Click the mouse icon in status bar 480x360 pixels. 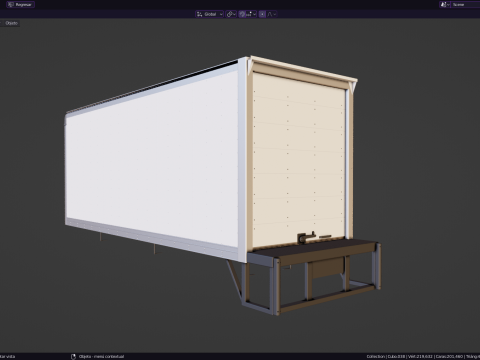74,356
